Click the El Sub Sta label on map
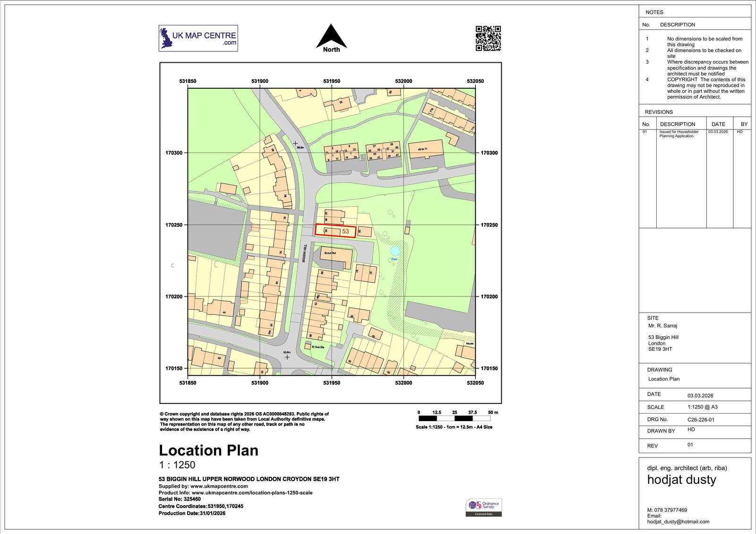 318,347
